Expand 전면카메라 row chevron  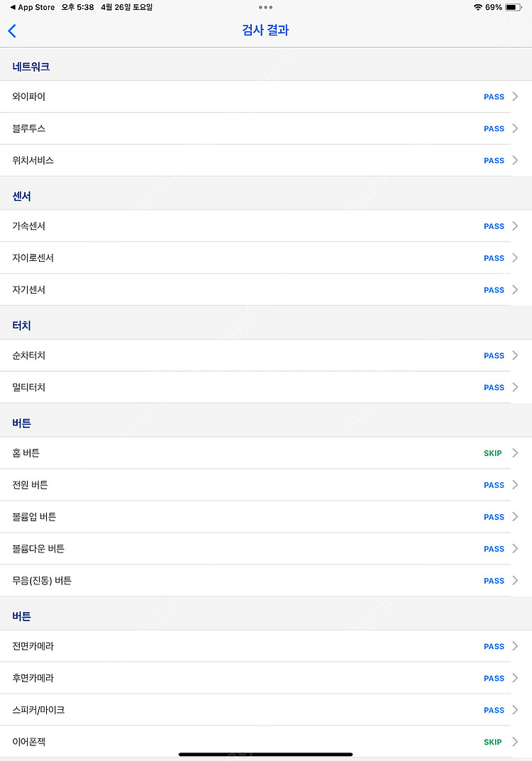click(x=515, y=646)
